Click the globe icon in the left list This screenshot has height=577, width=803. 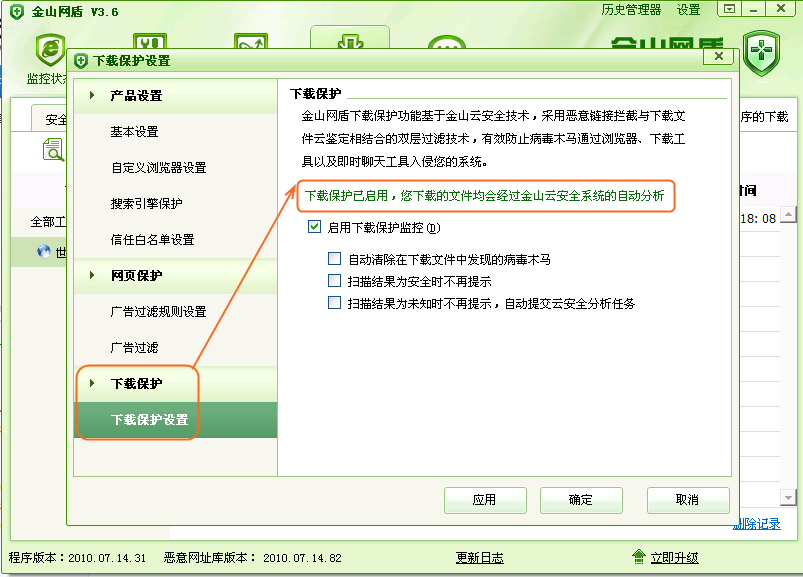(x=44, y=251)
